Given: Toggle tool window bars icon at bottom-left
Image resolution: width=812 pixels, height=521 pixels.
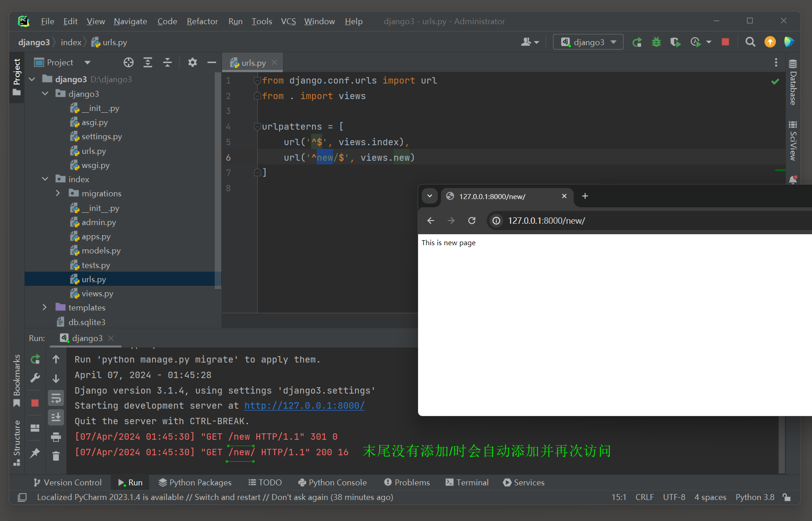Looking at the screenshot, I should [x=22, y=497].
